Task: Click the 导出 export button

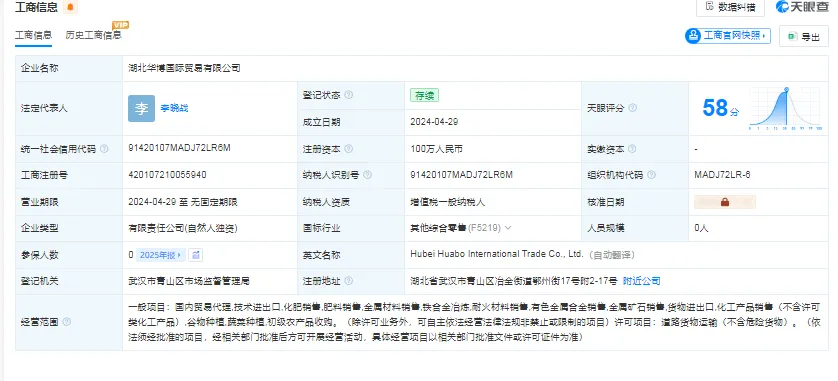Action: click(x=804, y=36)
